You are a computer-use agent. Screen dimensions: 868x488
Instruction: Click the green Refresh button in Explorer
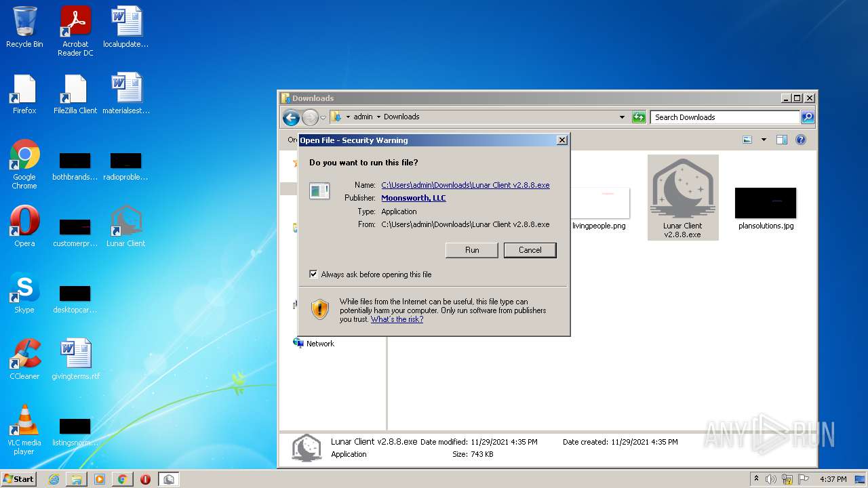(639, 117)
